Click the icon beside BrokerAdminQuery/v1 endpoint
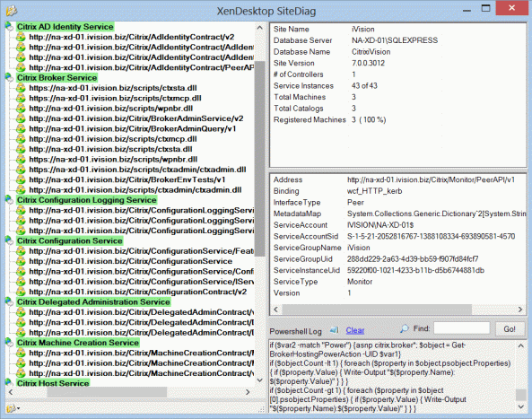The image size is (532, 419). [x=21, y=128]
